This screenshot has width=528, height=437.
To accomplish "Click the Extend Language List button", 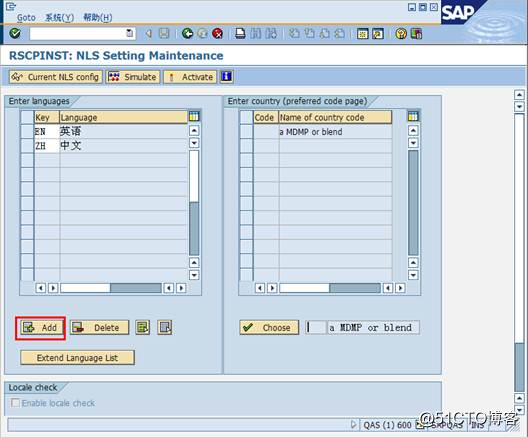I will click(77, 358).
